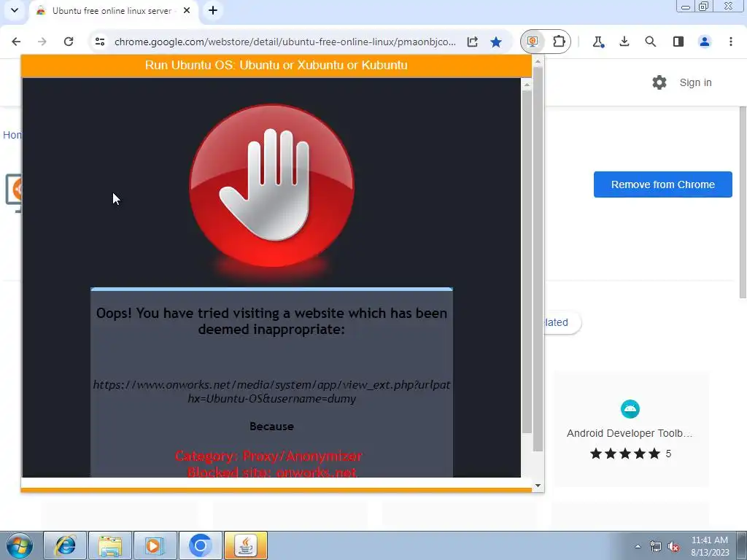Open site information icon in address bar
Viewport: 747px width, 560px height.
pyautogui.click(x=99, y=42)
